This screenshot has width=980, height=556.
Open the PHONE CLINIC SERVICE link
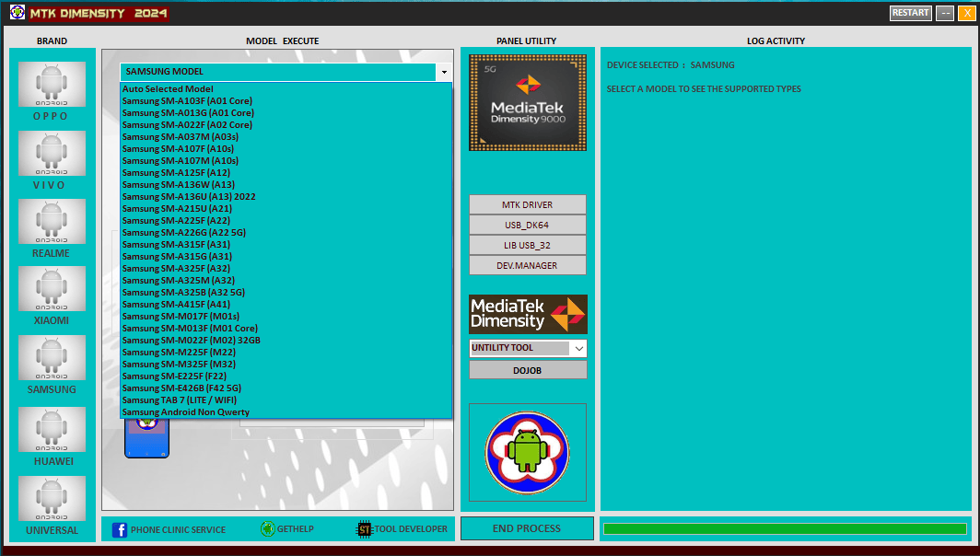click(x=178, y=529)
